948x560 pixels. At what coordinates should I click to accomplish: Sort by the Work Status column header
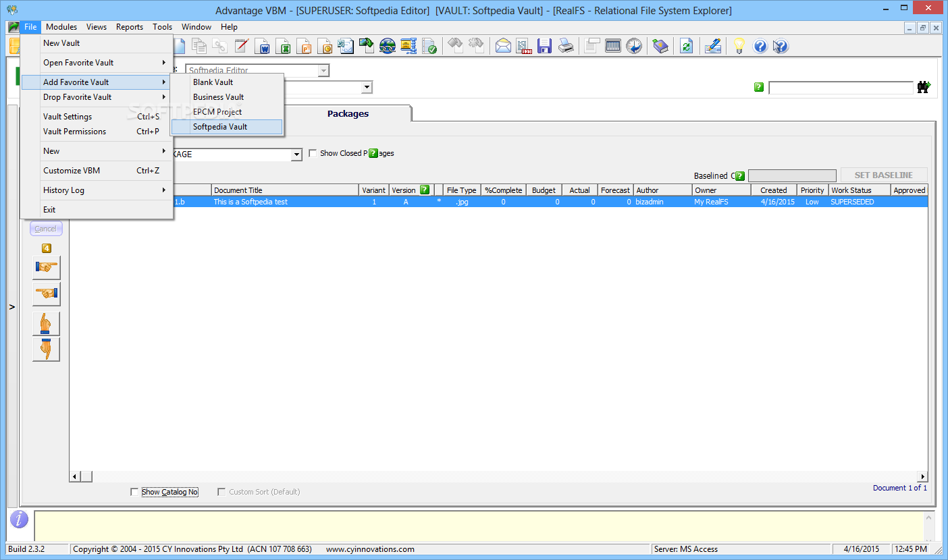point(860,190)
